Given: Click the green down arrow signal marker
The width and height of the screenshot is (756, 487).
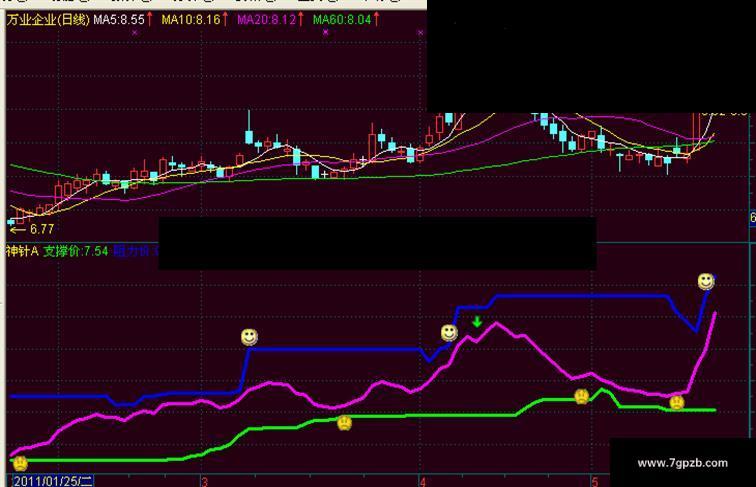Looking at the screenshot, I should tap(477, 322).
